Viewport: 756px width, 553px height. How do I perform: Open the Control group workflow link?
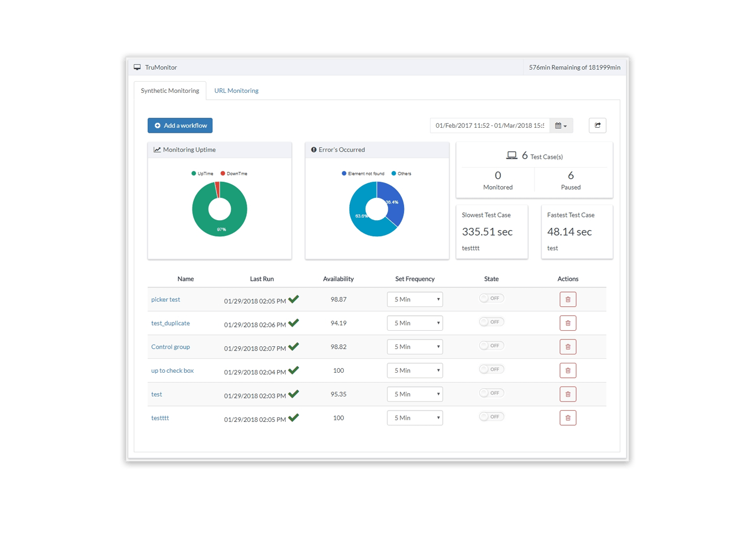click(x=170, y=347)
